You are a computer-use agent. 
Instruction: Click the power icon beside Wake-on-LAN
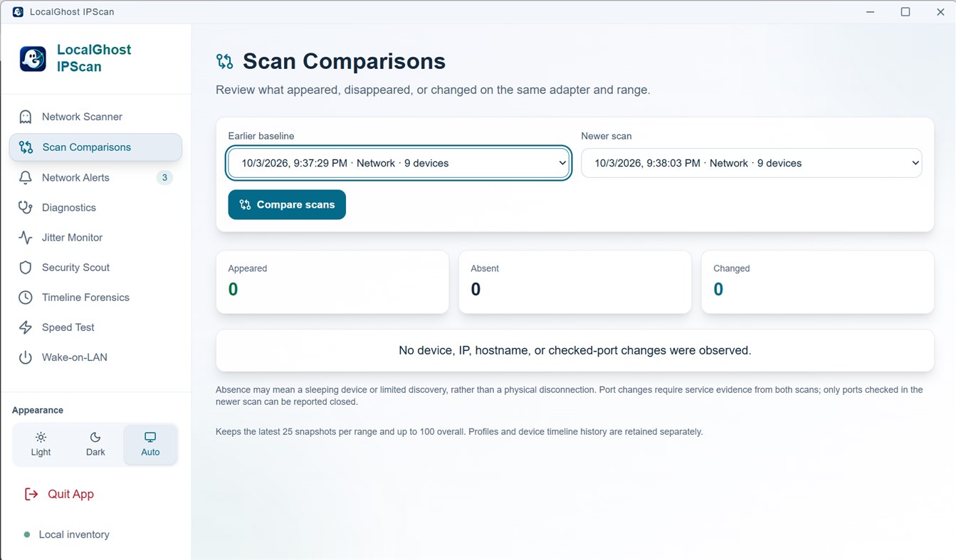pyautogui.click(x=26, y=357)
